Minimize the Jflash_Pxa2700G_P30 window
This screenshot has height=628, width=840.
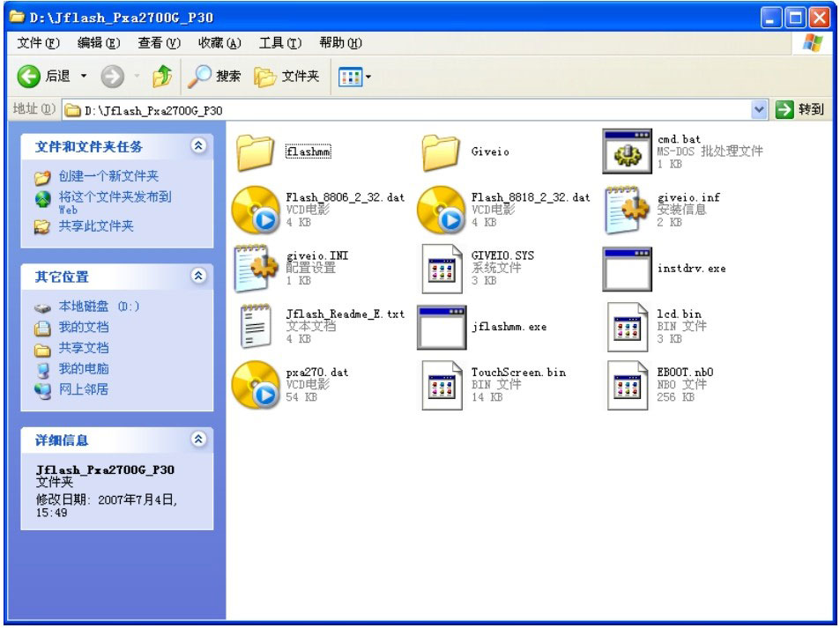771,18
